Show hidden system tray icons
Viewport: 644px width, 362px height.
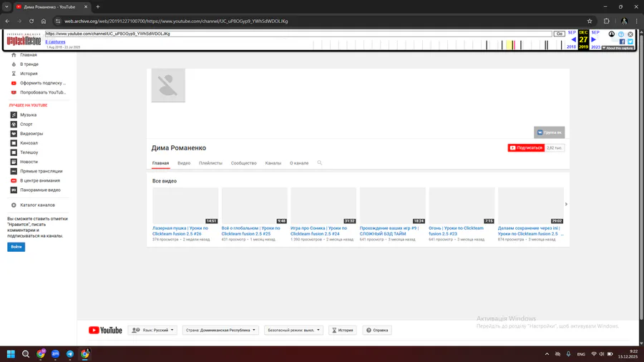click(x=547, y=354)
